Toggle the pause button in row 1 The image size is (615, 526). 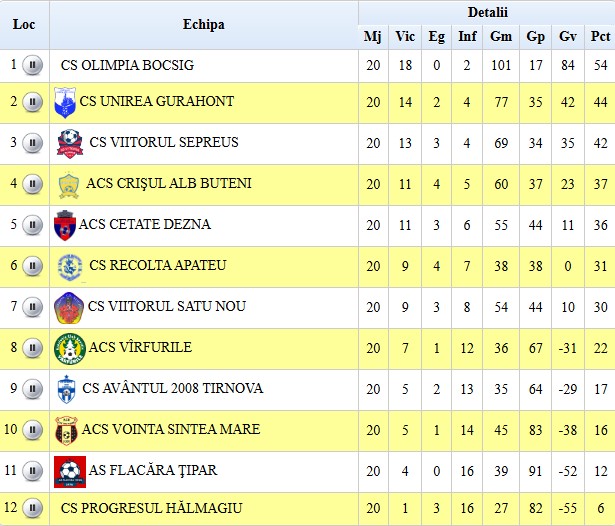(32, 66)
